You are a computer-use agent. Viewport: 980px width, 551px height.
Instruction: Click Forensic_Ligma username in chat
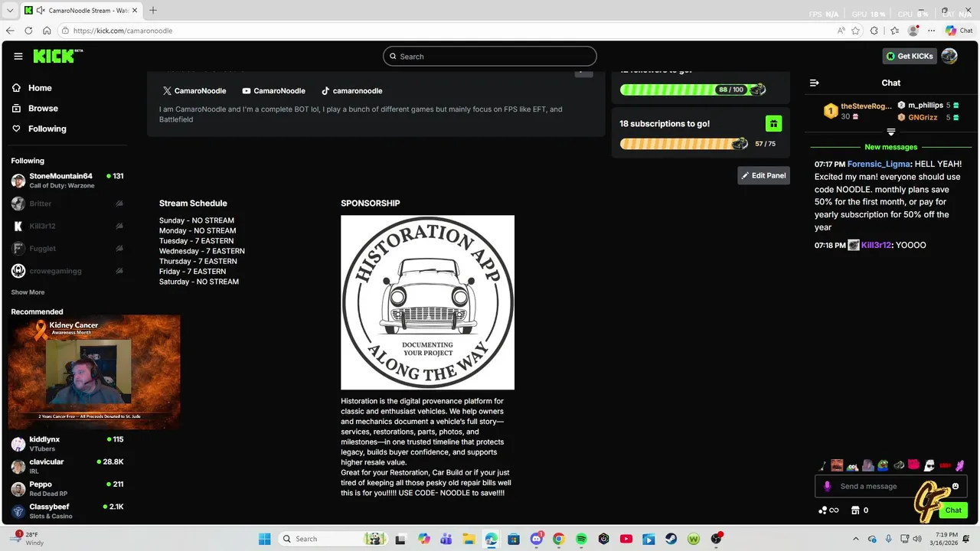(879, 164)
